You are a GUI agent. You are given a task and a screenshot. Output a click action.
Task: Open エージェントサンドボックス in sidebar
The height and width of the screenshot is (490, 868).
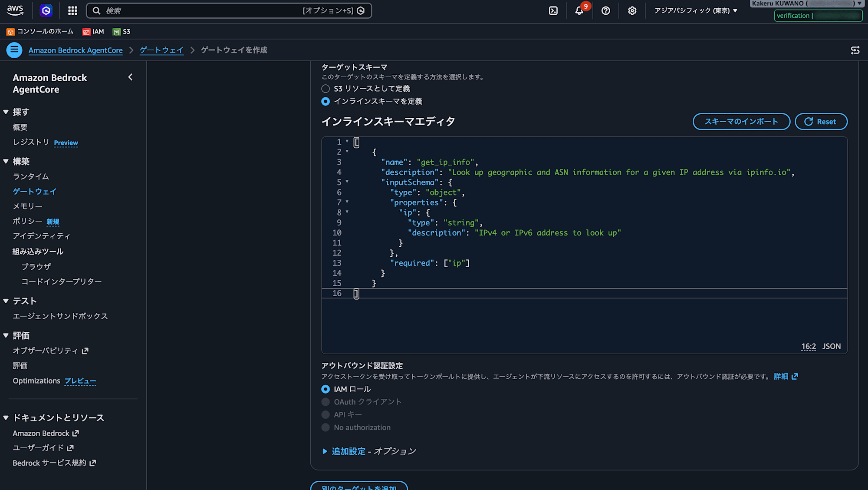click(60, 316)
